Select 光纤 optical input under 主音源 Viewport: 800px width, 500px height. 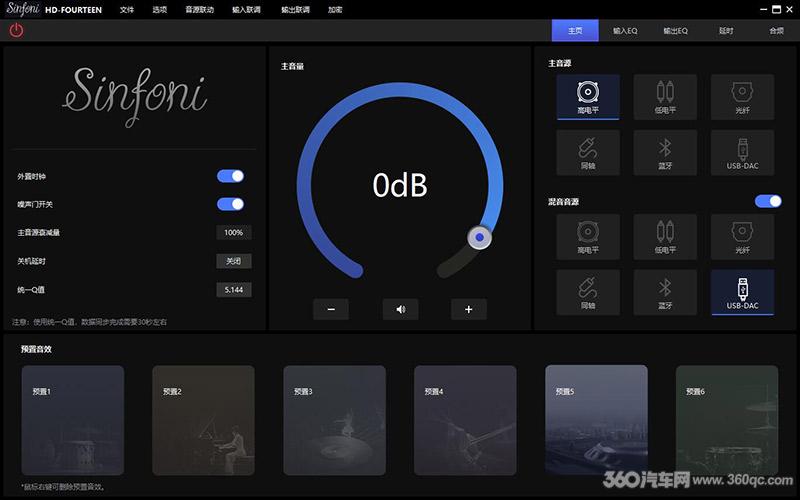[742, 97]
